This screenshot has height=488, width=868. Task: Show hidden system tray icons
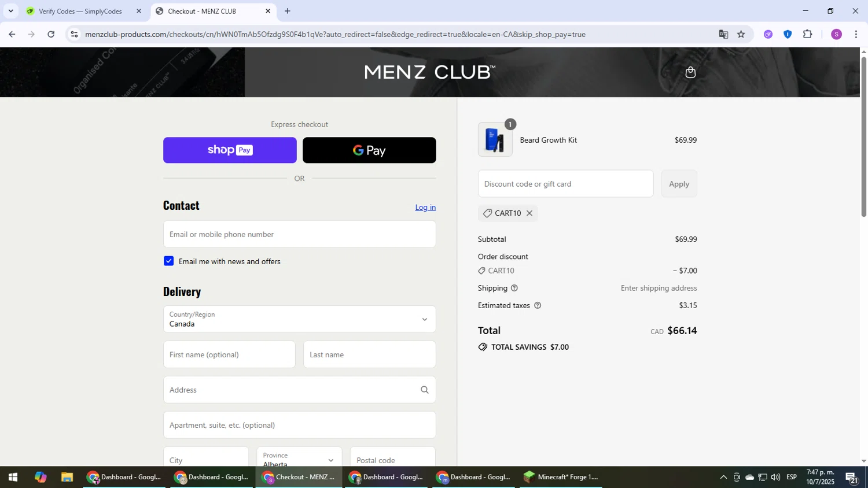pos(723,477)
